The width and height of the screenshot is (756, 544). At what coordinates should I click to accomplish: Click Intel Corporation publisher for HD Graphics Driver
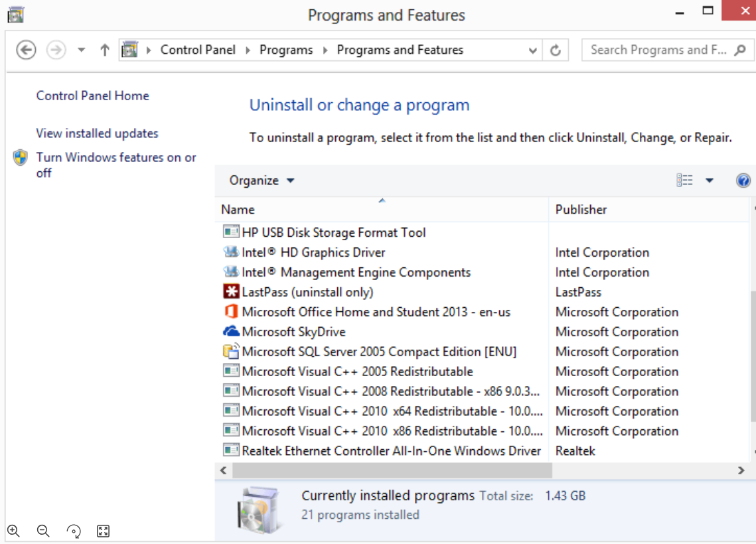pos(602,252)
